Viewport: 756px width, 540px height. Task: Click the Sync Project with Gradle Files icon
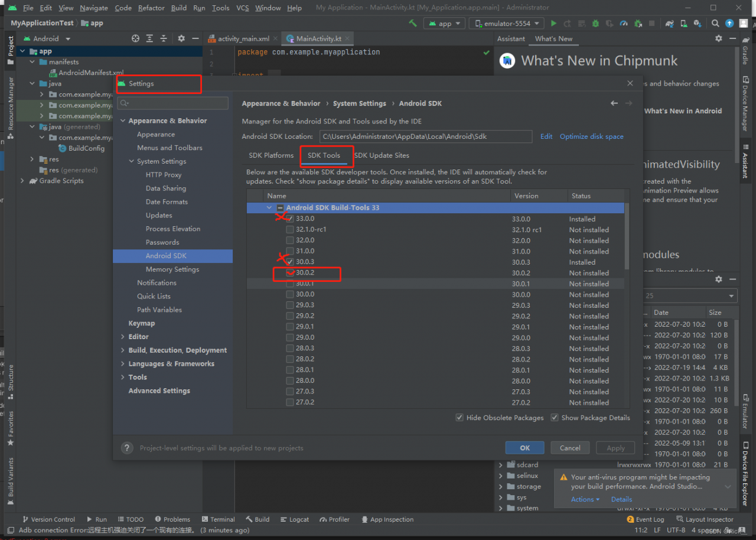point(669,23)
